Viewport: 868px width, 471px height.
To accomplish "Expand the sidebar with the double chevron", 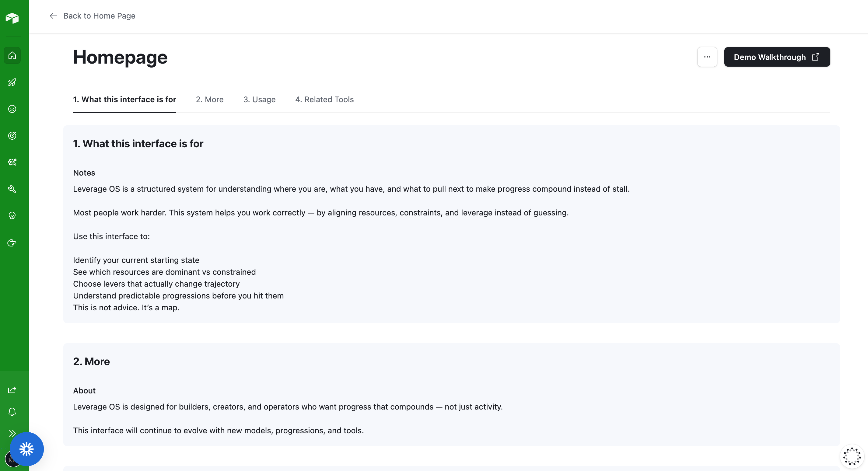I will (x=12, y=433).
